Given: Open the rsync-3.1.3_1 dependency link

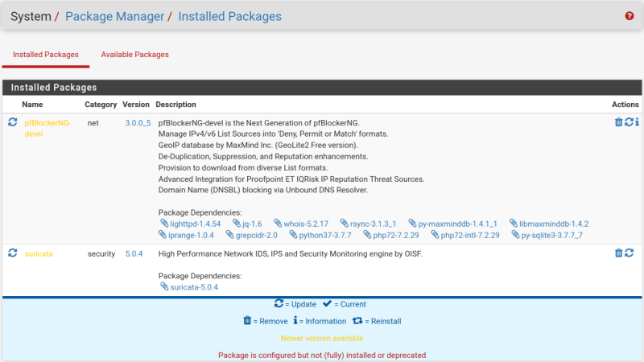Looking at the screenshot, I should tap(373, 224).
